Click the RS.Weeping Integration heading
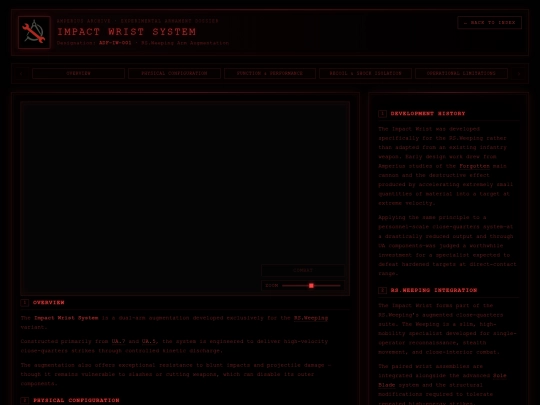540x405 pixels. (434, 290)
